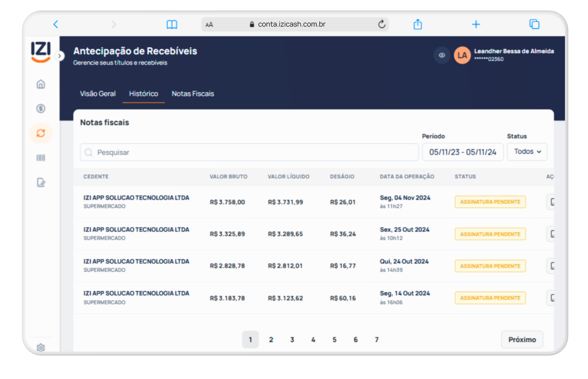Open settings gear in sidebar
Viewport: 588px width, 379px height.
pos(41,347)
